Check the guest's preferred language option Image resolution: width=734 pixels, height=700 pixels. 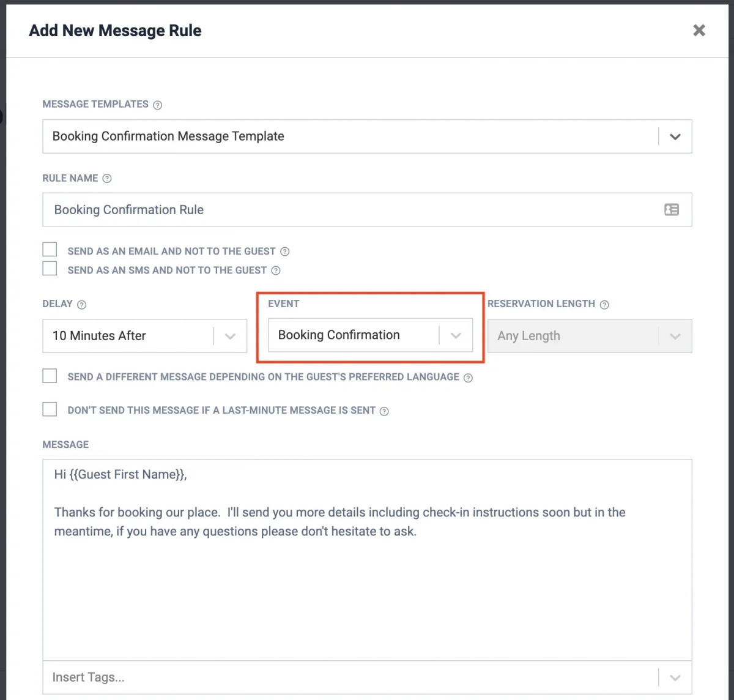coord(50,376)
